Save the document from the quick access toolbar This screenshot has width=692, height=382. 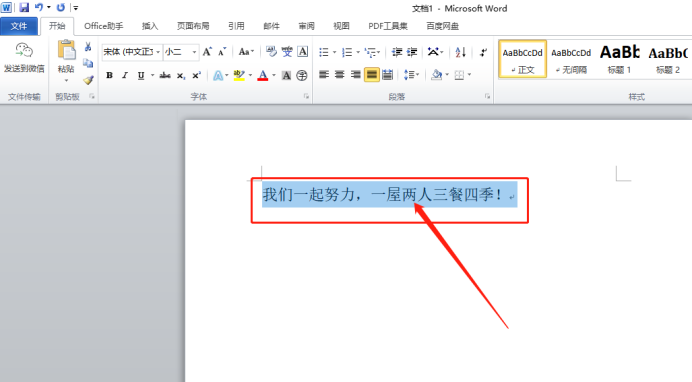(x=24, y=7)
